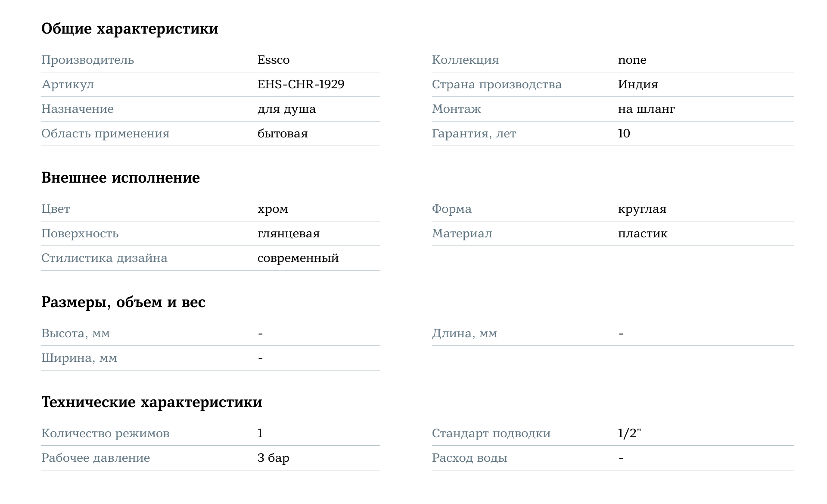Screen dimensions: 827x504
Task: Click the Производитель label
Action: tap(87, 60)
